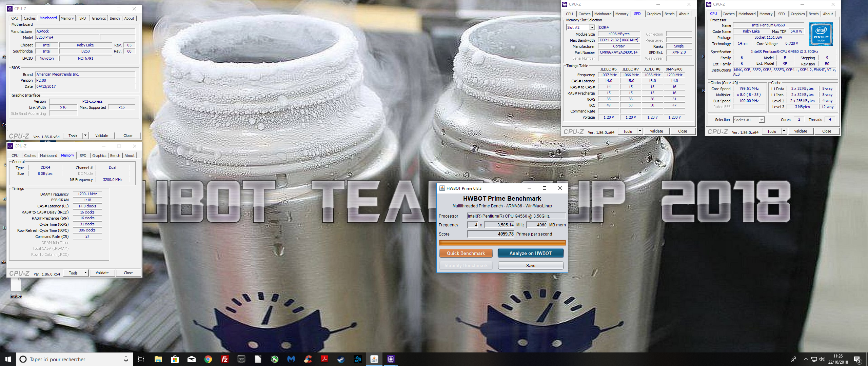Open the Bench tab in Memory CPU-Z window
Screen dimensions: 868x366
pyautogui.click(x=115, y=156)
